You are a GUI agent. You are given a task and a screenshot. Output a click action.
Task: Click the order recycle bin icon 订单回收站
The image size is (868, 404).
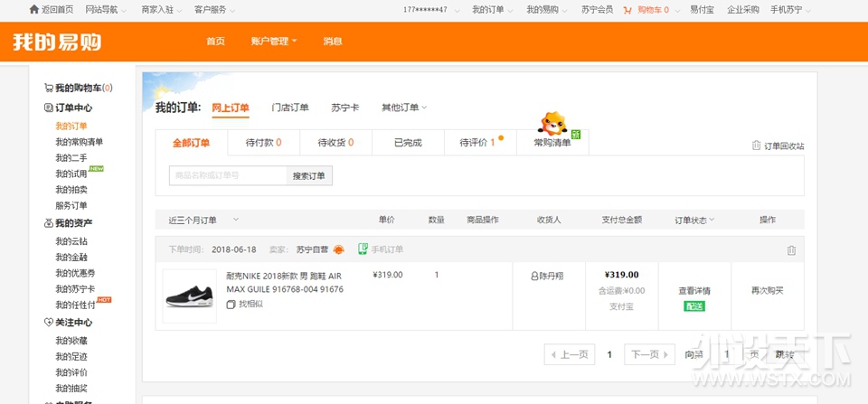click(x=756, y=146)
